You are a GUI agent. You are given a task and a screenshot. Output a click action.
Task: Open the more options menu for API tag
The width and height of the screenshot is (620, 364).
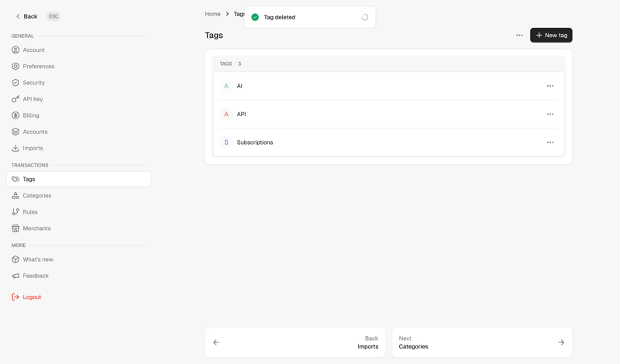click(x=550, y=114)
